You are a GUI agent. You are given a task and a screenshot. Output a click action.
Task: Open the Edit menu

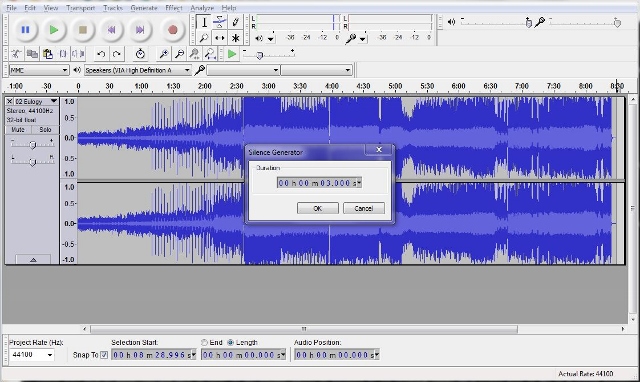pyautogui.click(x=30, y=8)
